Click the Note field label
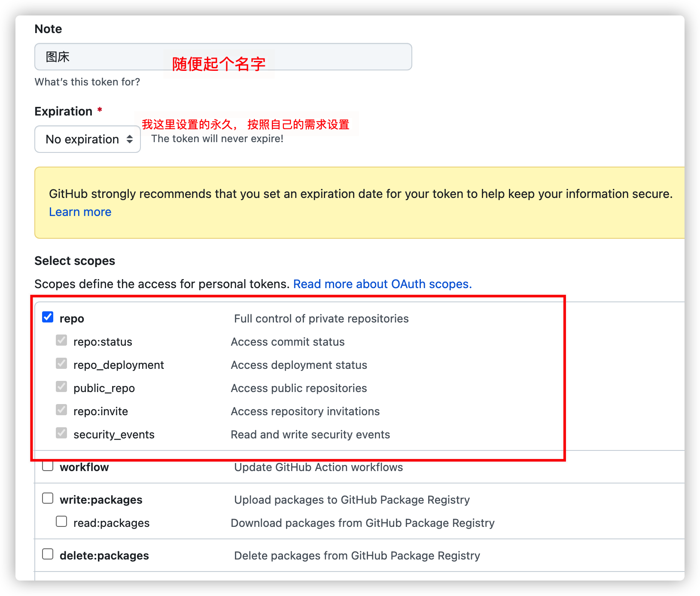Image resolution: width=700 pixels, height=596 pixels. (48, 29)
